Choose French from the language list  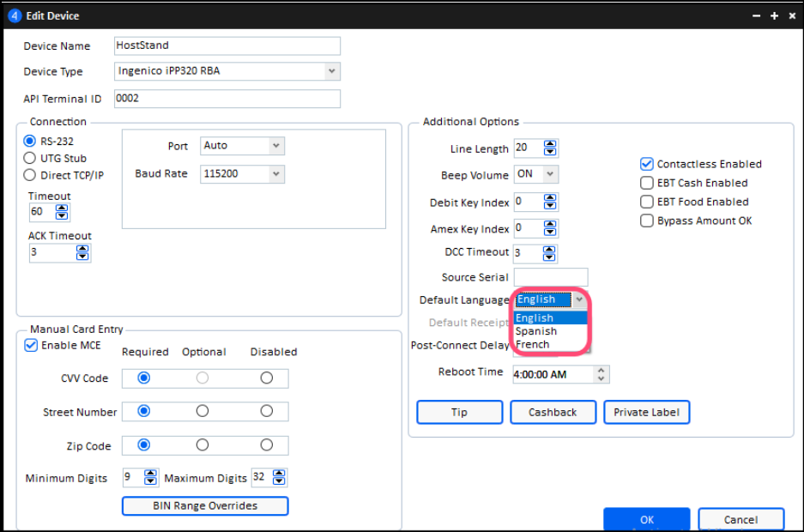point(533,344)
